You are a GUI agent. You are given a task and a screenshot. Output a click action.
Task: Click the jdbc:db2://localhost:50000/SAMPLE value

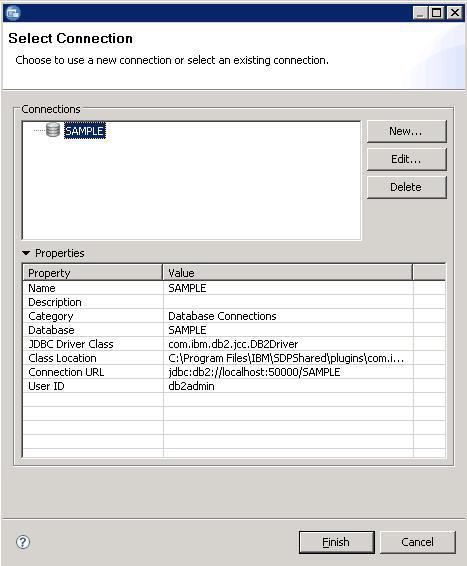pos(254,372)
